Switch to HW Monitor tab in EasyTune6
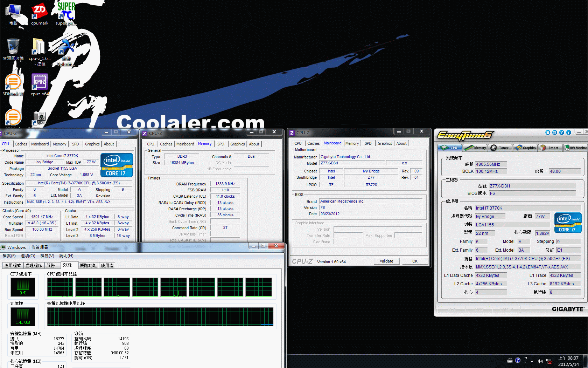This screenshot has width=588, height=368. [576, 148]
